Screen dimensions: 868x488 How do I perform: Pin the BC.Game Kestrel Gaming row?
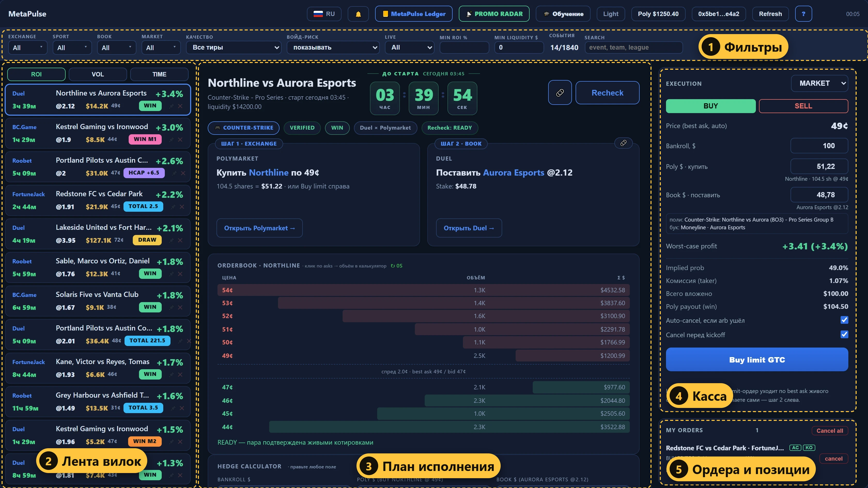click(x=172, y=139)
